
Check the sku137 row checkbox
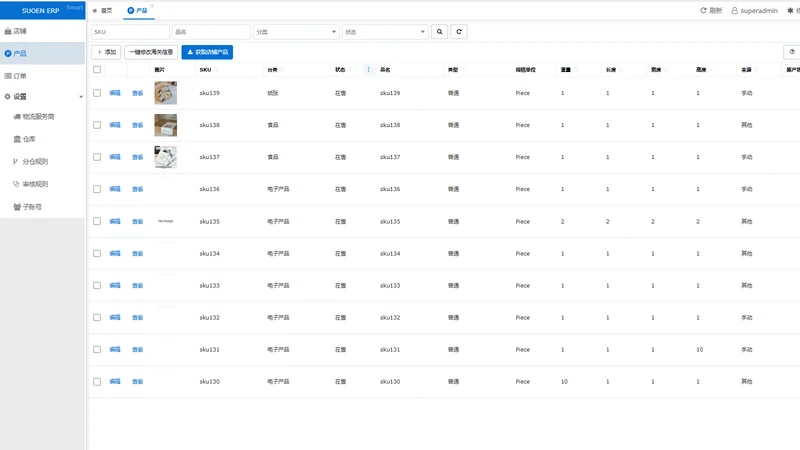97,157
